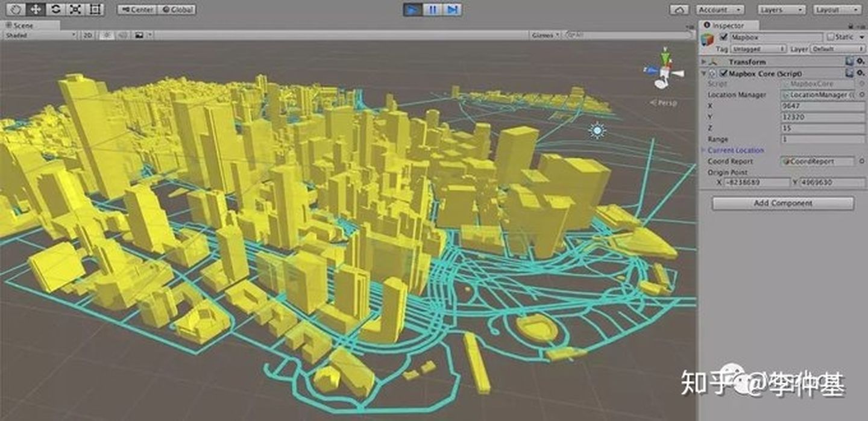Open the Gizmos dropdown
Image resolution: width=868 pixels, height=421 pixels.
coord(546,36)
